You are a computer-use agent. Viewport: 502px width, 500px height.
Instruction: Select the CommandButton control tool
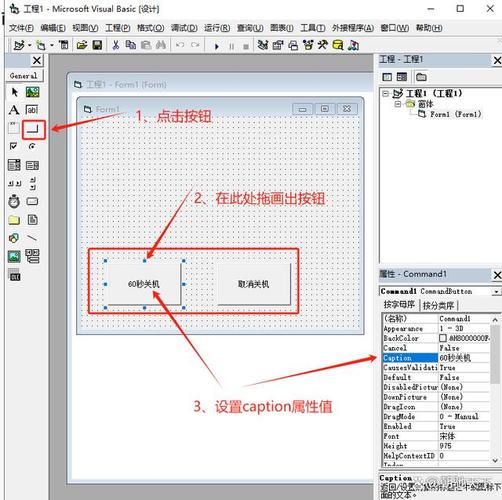pyautogui.click(x=33, y=129)
